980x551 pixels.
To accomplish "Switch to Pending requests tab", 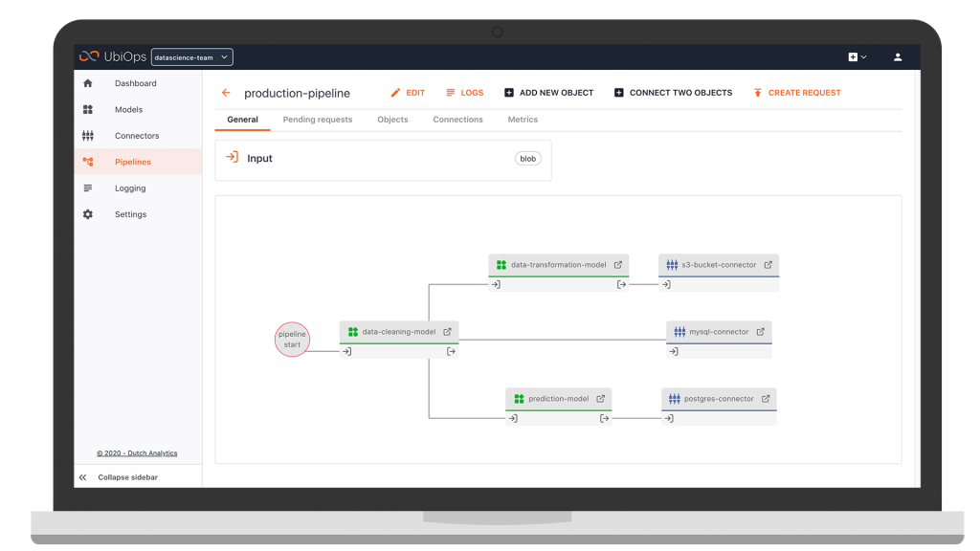I will click(x=318, y=120).
